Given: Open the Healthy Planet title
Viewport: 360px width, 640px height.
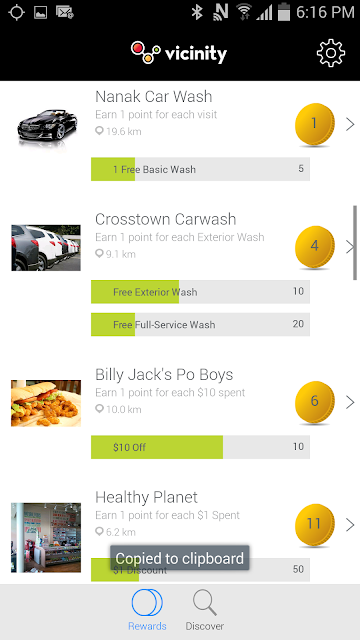Looking at the screenshot, I should 146,497.
